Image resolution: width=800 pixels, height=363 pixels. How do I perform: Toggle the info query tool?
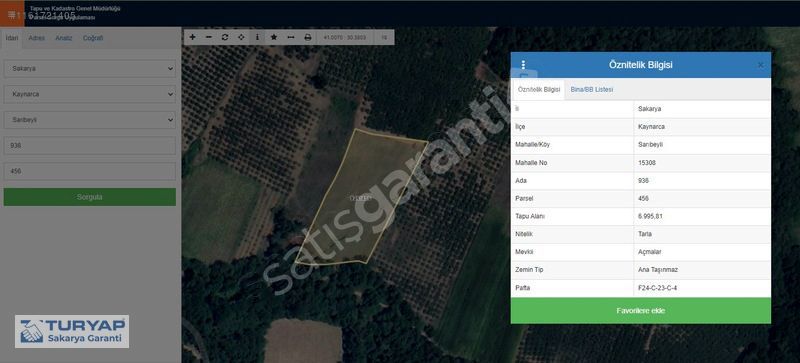257,37
